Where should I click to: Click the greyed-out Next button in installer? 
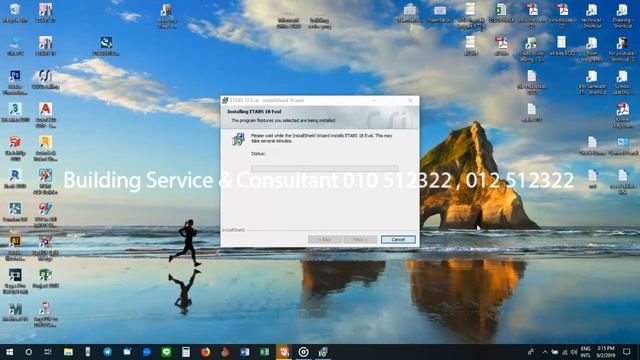pos(360,240)
